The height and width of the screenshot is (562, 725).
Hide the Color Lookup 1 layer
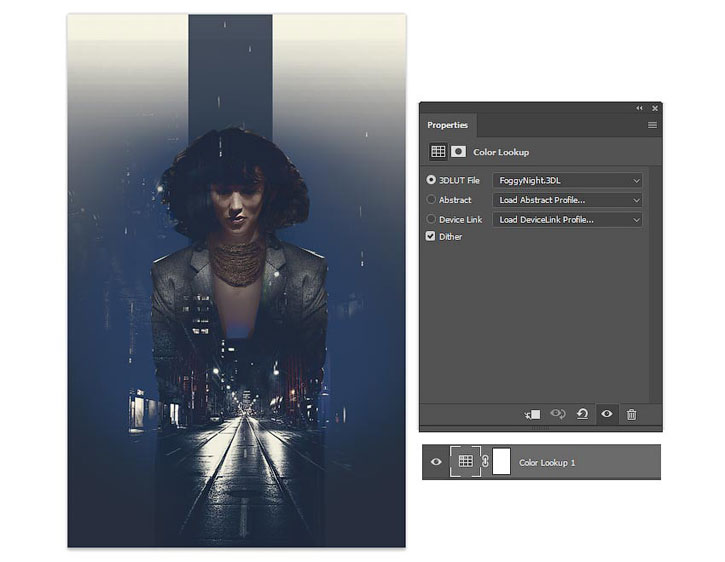pyautogui.click(x=436, y=462)
